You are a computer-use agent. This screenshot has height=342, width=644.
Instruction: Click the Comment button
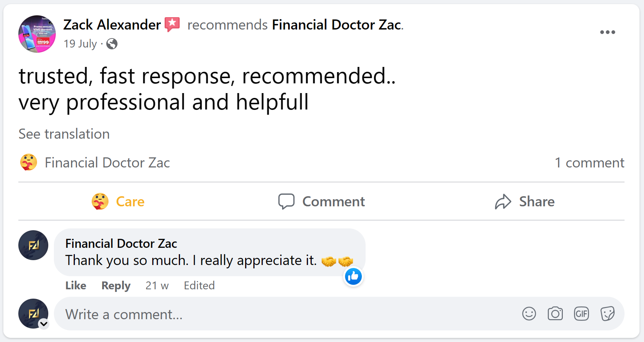point(322,201)
